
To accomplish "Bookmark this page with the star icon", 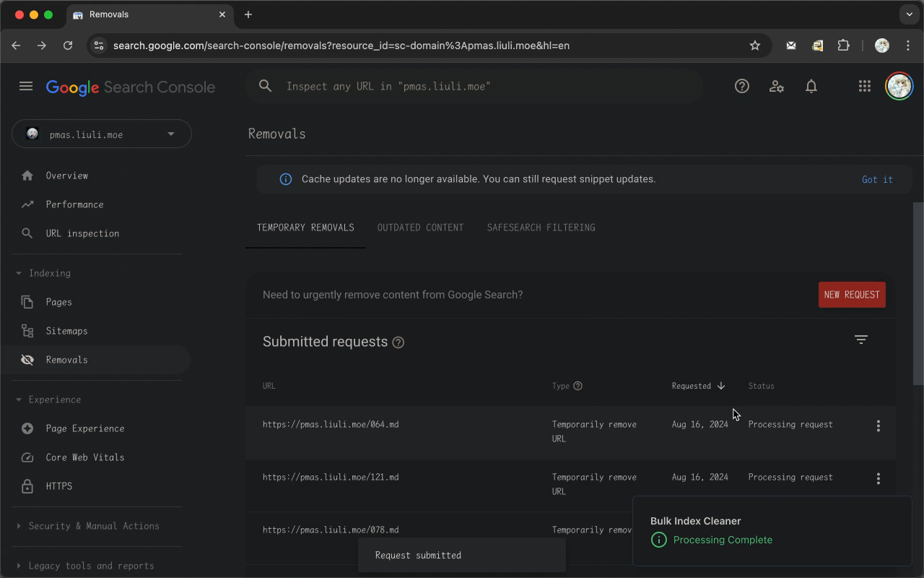I will (755, 46).
